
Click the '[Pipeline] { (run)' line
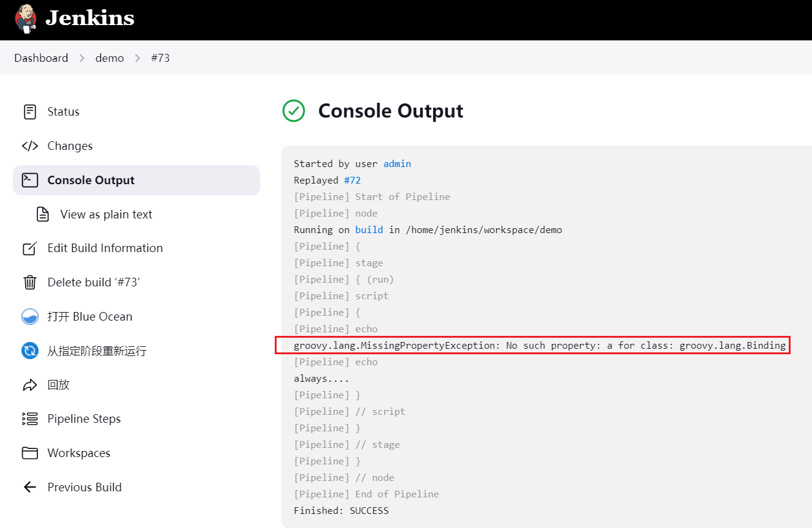[344, 280]
